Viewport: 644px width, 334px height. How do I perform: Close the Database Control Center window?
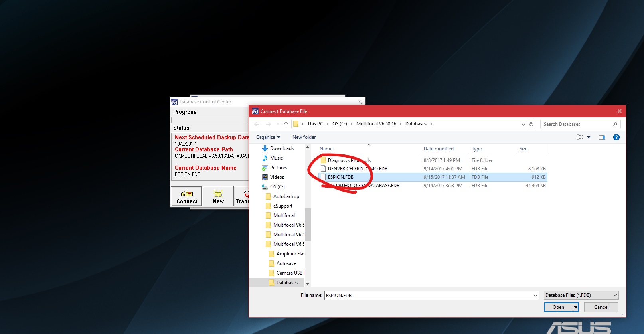[x=360, y=102]
